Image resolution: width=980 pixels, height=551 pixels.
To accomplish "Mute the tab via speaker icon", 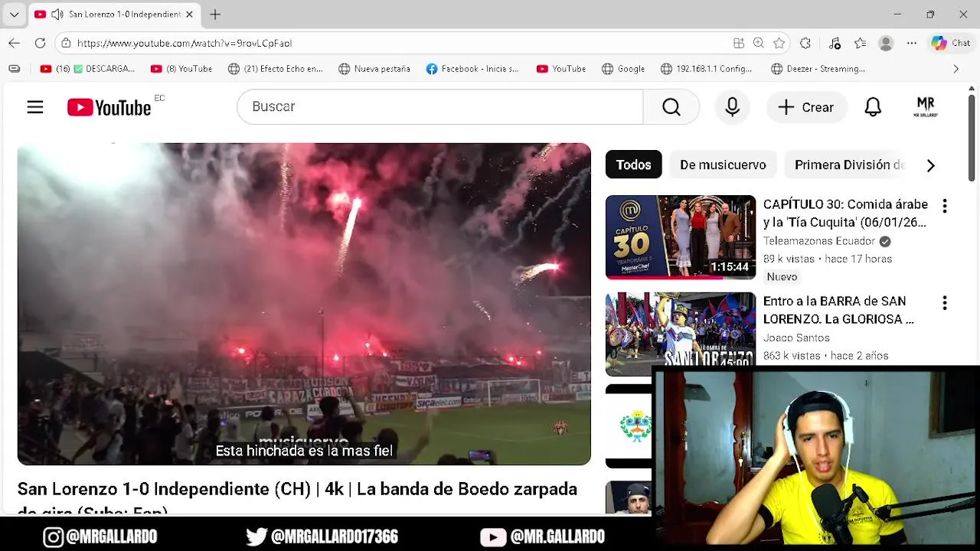I will coord(57,15).
